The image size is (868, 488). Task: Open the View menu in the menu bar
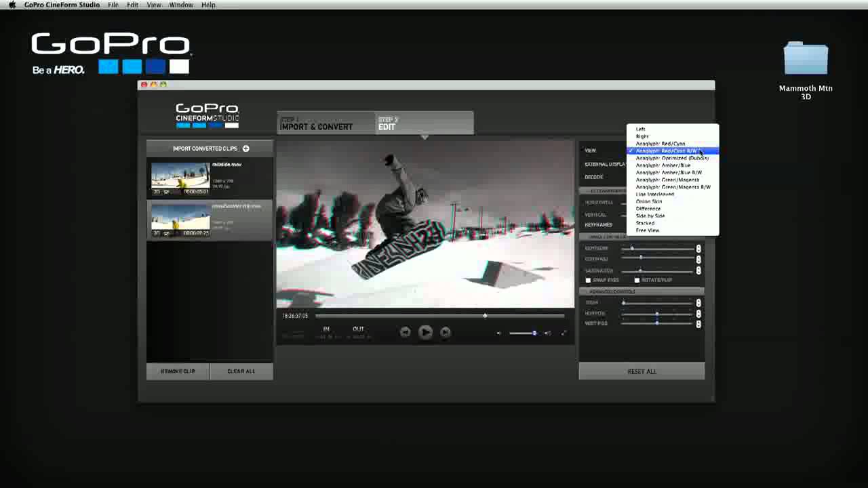(154, 5)
